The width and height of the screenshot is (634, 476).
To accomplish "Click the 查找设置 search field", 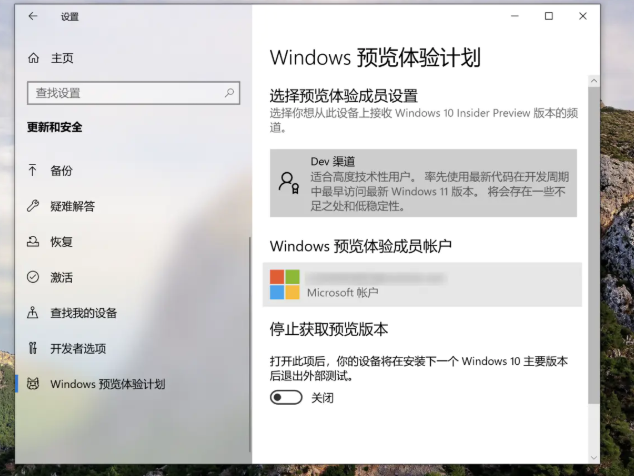I will point(133,93).
